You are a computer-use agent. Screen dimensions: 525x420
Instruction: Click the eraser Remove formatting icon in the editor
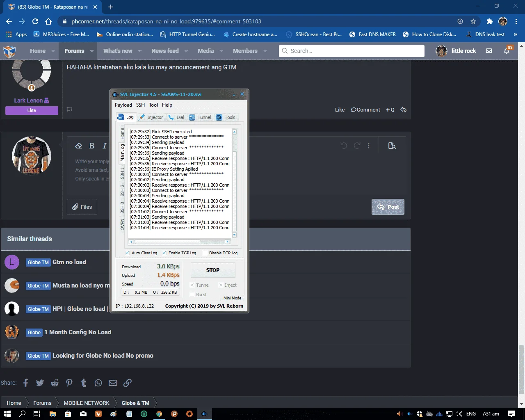[x=79, y=146]
